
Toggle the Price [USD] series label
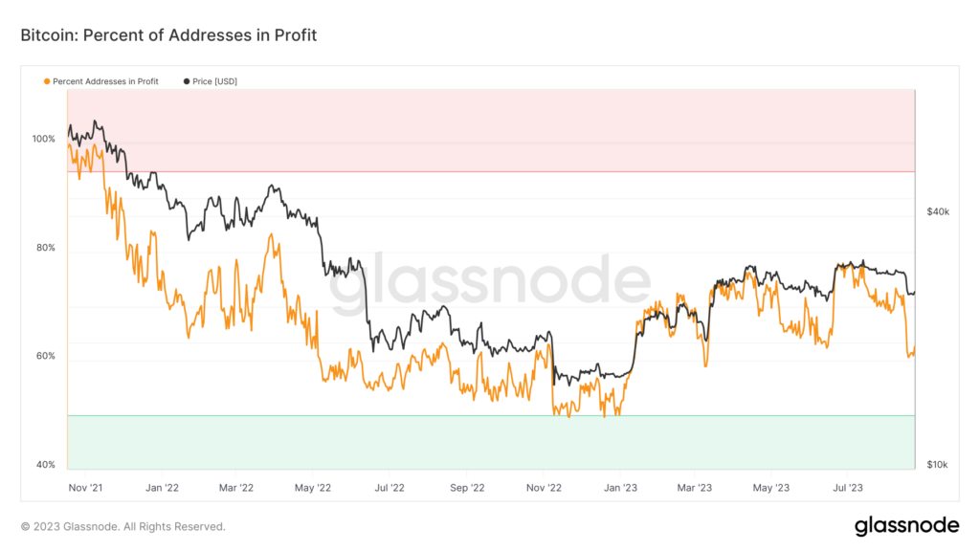pos(214,81)
